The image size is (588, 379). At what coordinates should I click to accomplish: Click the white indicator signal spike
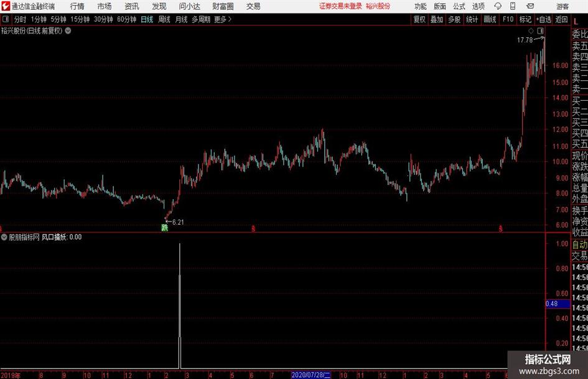click(x=180, y=306)
